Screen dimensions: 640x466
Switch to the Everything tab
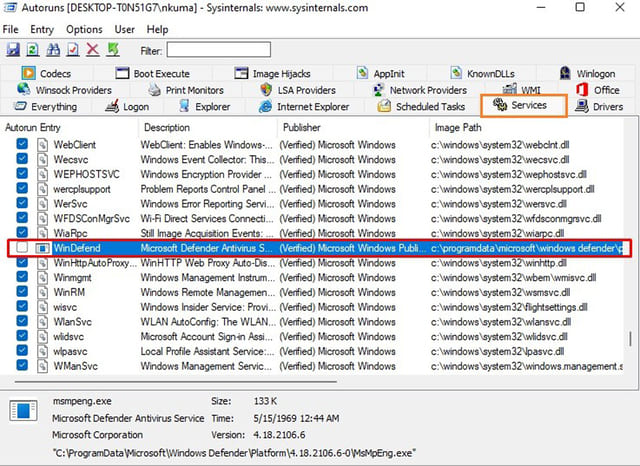click(45, 107)
